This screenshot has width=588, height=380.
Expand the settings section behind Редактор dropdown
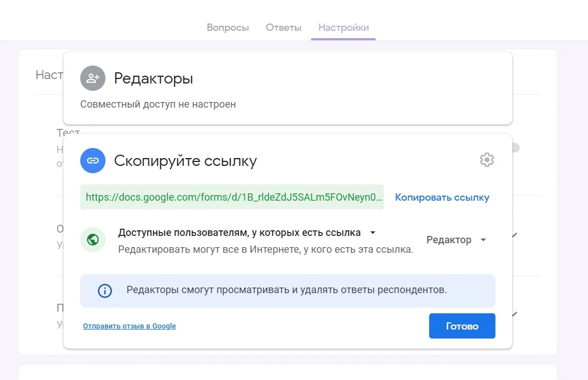click(514, 235)
